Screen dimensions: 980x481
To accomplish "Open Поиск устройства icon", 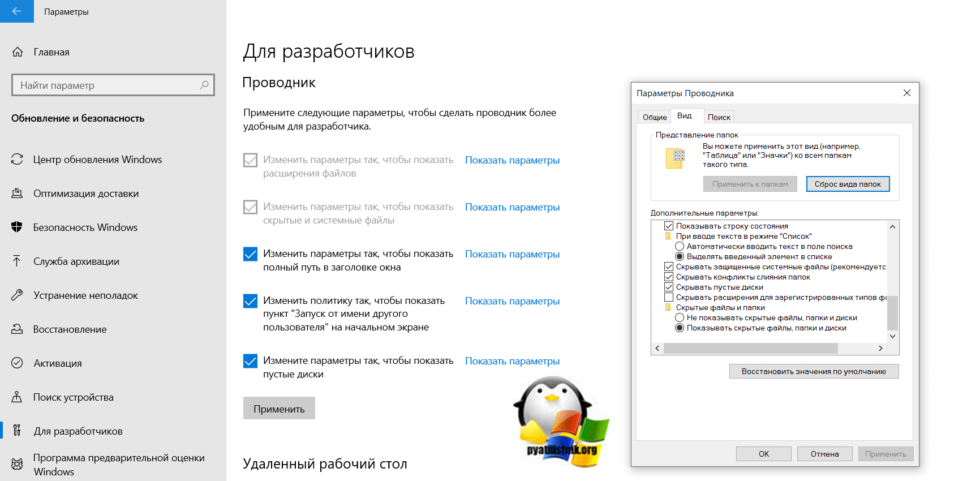I will click(x=17, y=397).
